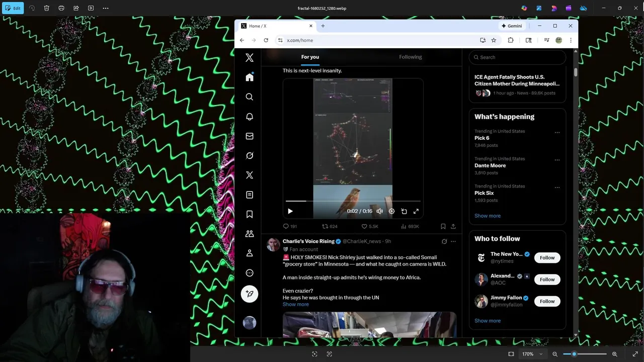644x362 pixels.
Task: Open Communities icon in X sidebar
Action: [250, 234]
